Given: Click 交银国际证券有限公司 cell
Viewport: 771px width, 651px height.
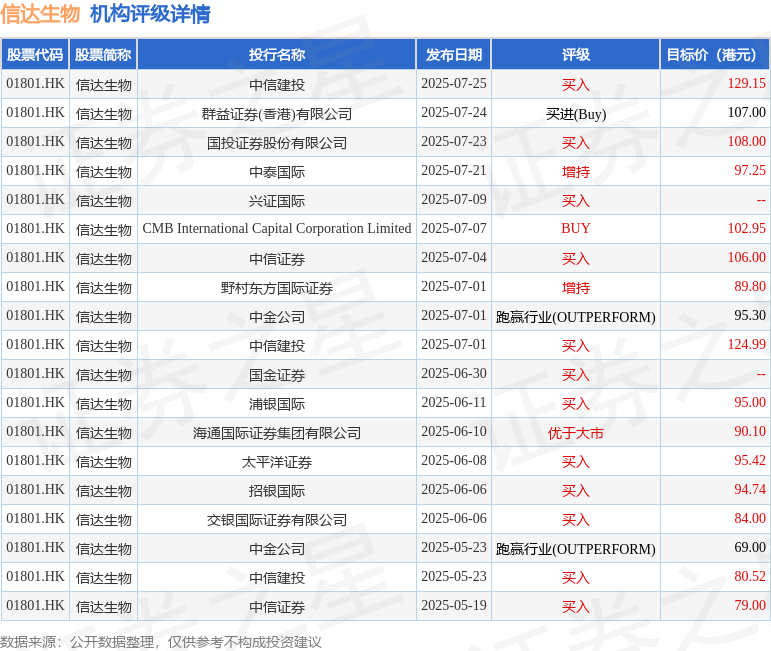Looking at the screenshot, I should click(x=277, y=520).
